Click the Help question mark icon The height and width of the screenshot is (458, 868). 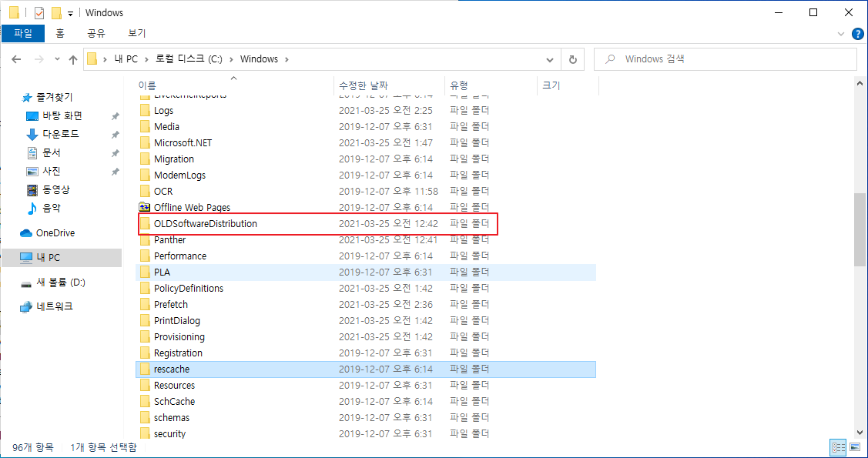pos(857,33)
